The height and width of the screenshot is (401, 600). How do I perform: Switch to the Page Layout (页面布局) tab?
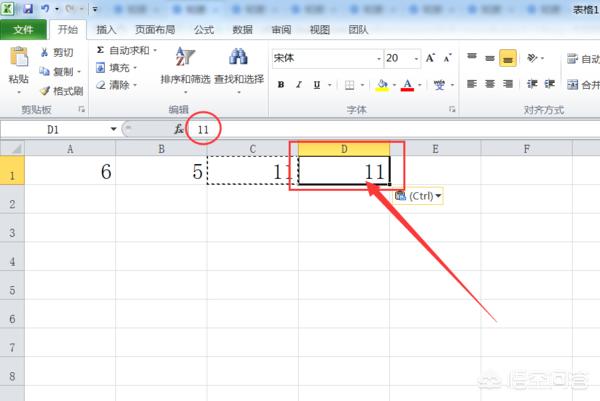coord(155,29)
